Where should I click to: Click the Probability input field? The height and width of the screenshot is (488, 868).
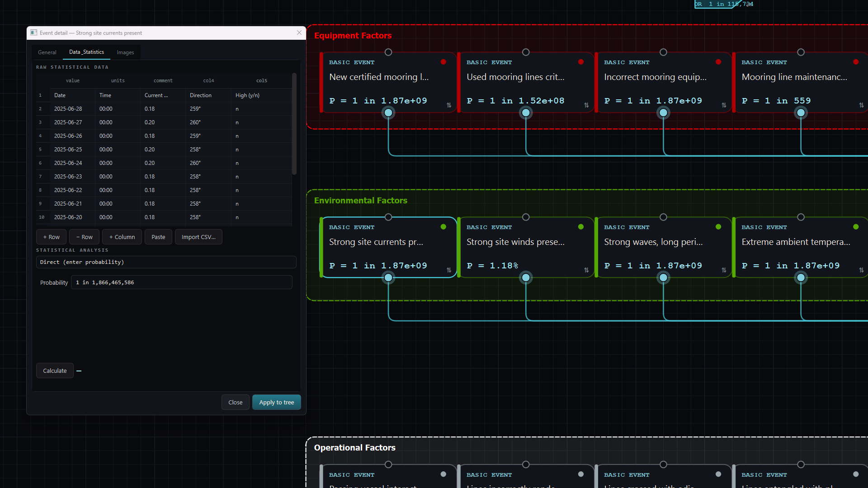pyautogui.click(x=182, y=282)
